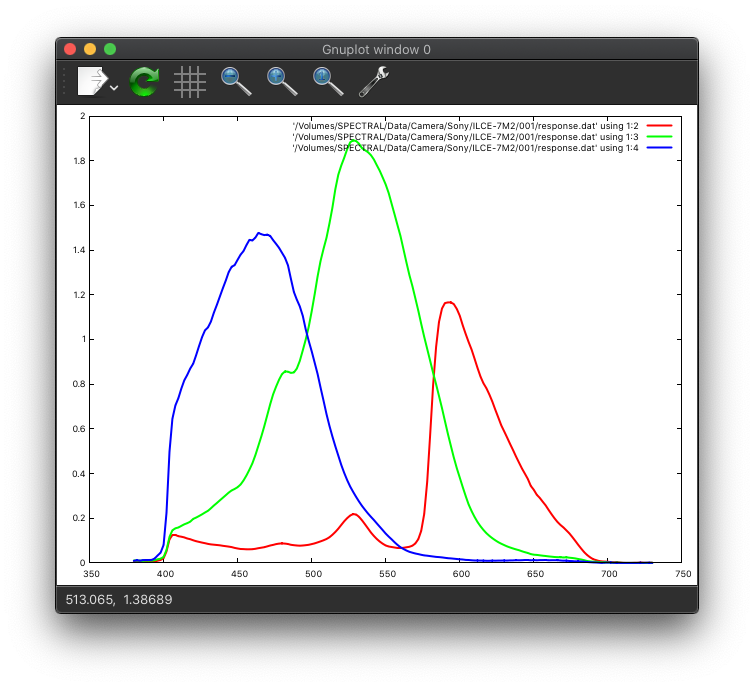Click the export plot document icon

pyautogui.click(x=92, y=81)
